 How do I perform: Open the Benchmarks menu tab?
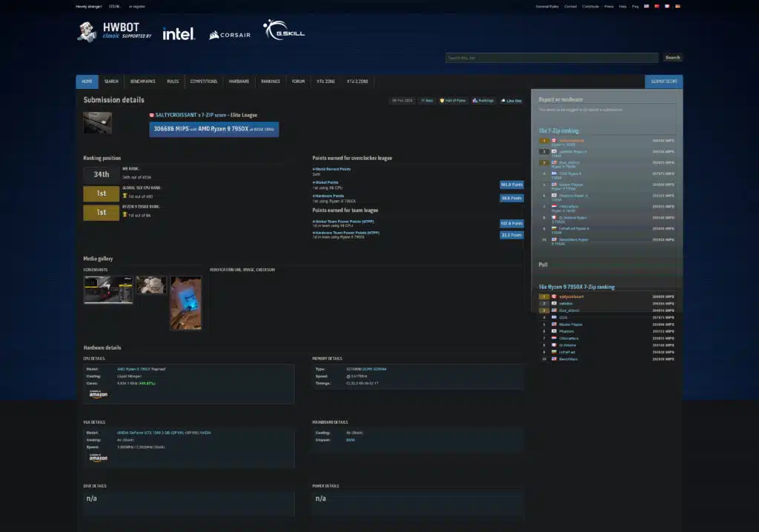pyautogui.click(x=143, y=82)
